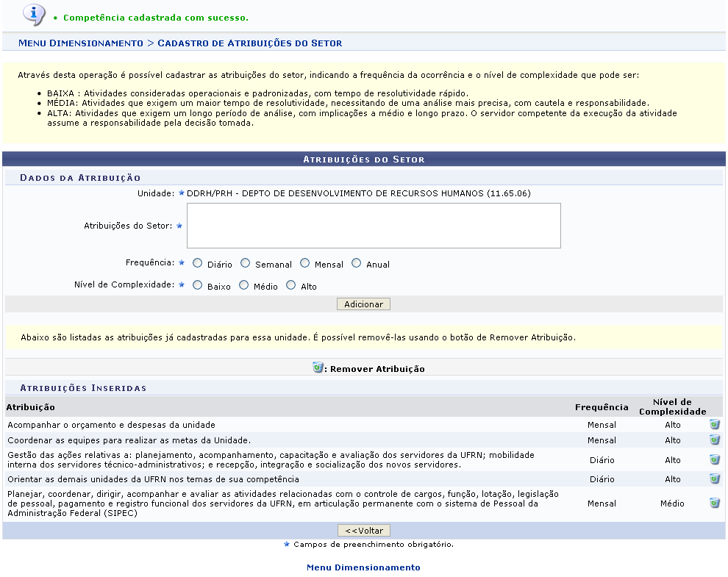Remove the 'Planejar, coordenar, dirigir' attribution
Image resolution: width=728 pixels, height=577 pixels.
click(x=714, y=503)
